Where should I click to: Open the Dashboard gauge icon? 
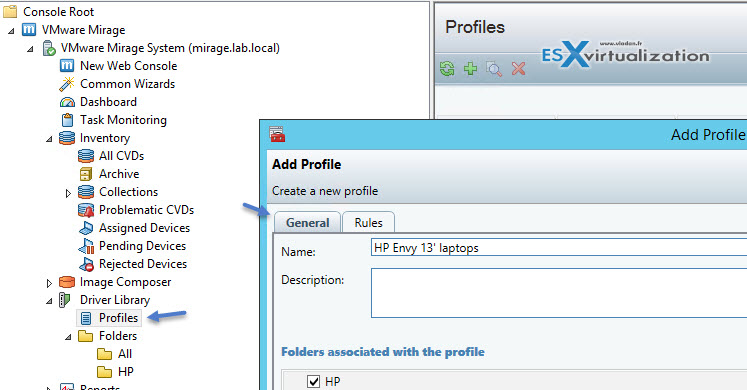pyautogui.click(x=67, y=102)
